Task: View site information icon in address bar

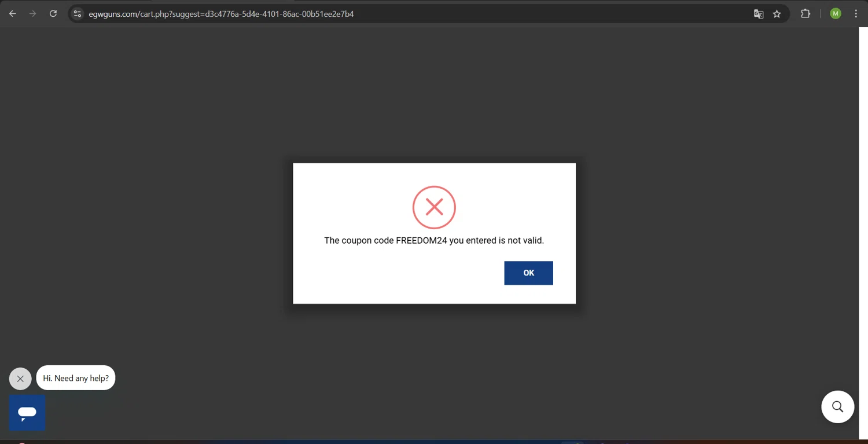Action: [x=78, y=13]
